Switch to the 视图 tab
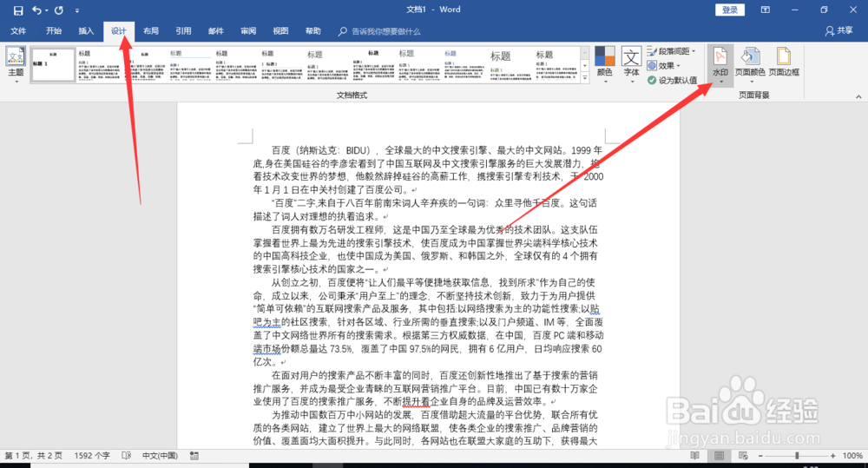Viewport: 868px width, 468px height. point(280,31)
